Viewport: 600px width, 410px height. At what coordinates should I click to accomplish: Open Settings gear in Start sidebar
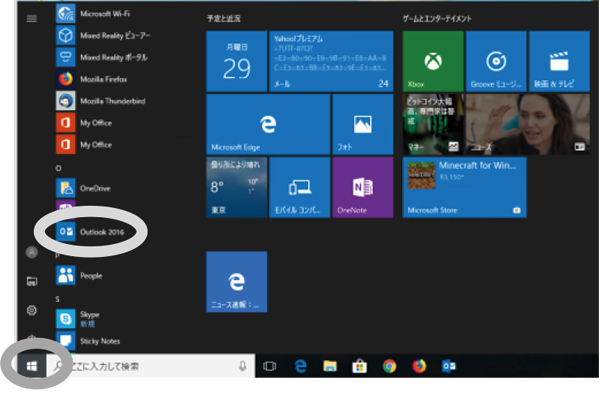click(x=32, y=310)
